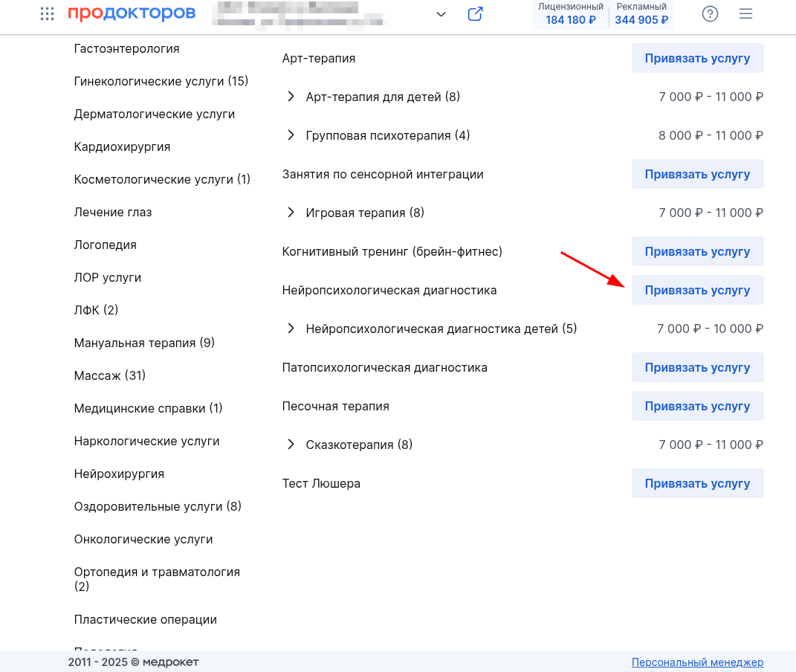Select Массаж category in sidebar
Screen dimensions: 796x672
[x=110, y=375]
